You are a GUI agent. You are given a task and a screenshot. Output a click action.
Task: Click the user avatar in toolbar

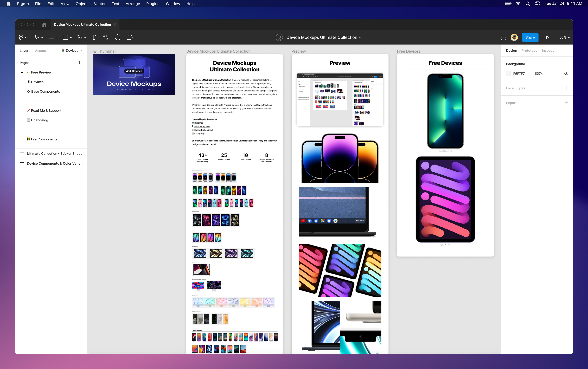[x=514, y=37]
